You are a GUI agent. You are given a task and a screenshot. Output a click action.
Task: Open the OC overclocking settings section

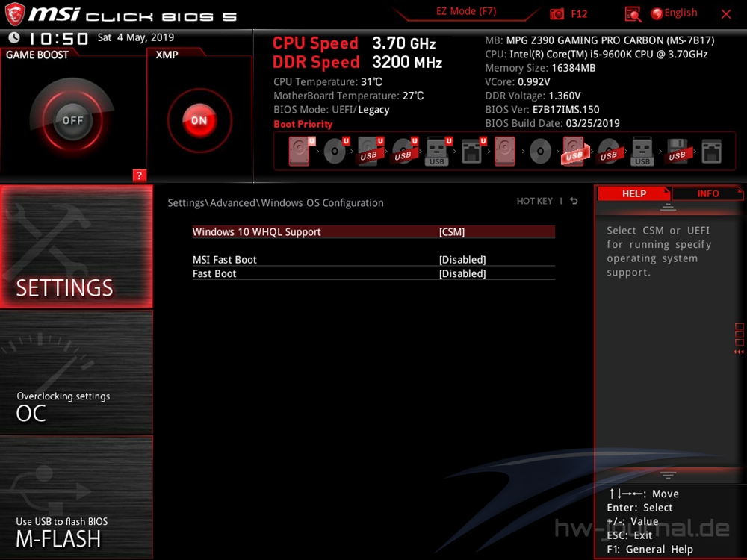pos(76,372)
